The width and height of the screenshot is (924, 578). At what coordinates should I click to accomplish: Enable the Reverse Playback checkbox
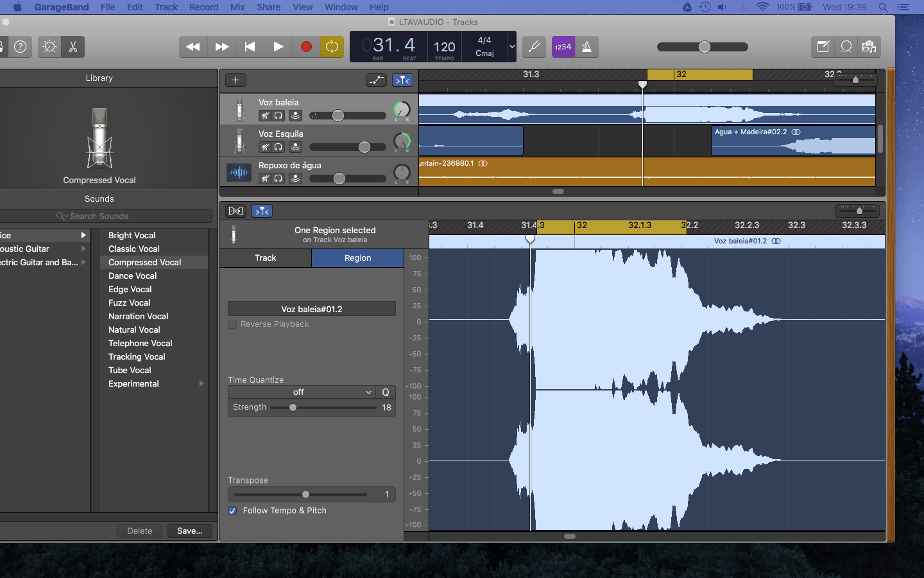click(232, 324)
